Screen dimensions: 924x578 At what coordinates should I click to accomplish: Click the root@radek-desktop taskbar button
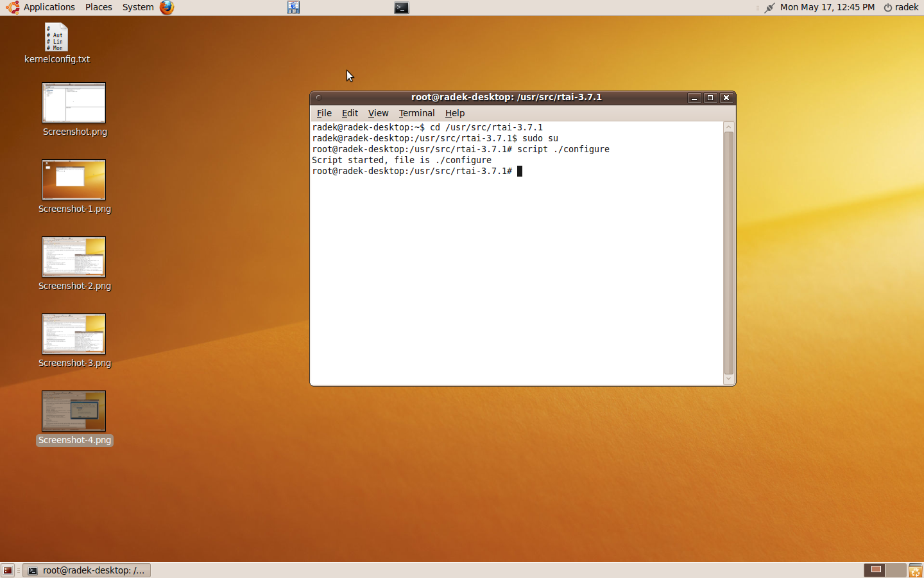pyautogui.click(x=87, y=570)
